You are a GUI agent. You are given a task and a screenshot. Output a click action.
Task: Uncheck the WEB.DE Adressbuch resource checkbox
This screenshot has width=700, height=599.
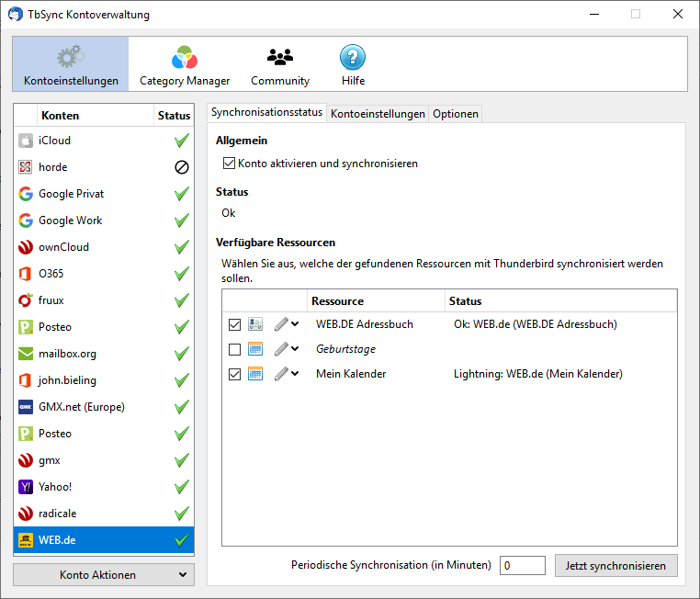pyautogui.click(x=234, y=324)
